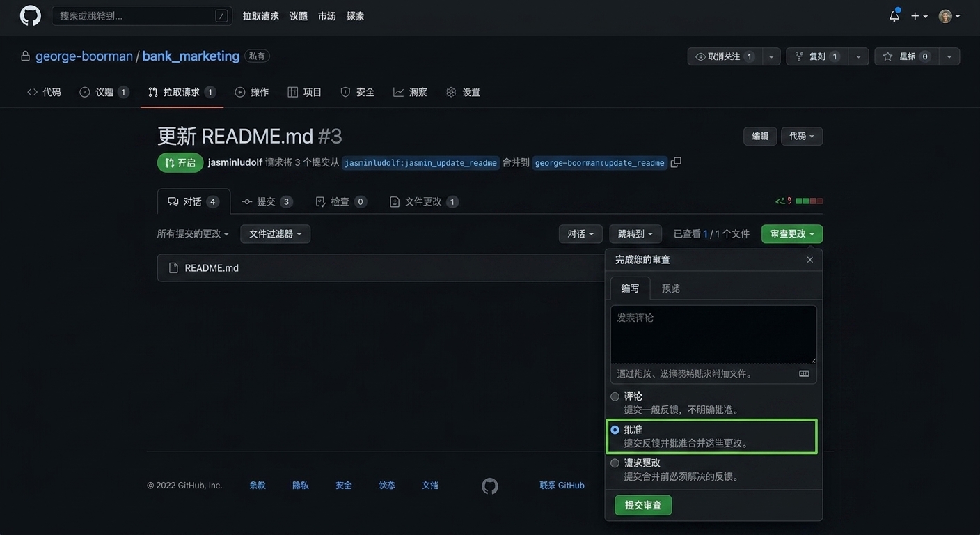Select the 评论 radio button
980x535 pixels.
coord(615,396)
